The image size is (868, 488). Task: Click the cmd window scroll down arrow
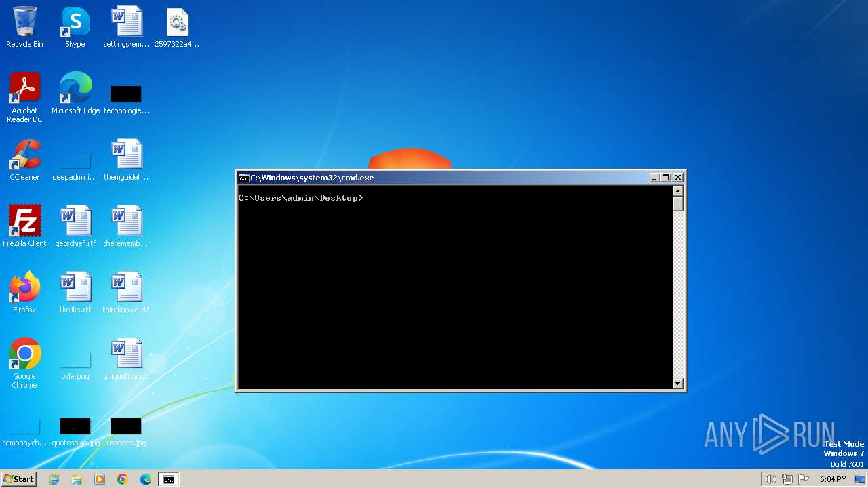678,384
